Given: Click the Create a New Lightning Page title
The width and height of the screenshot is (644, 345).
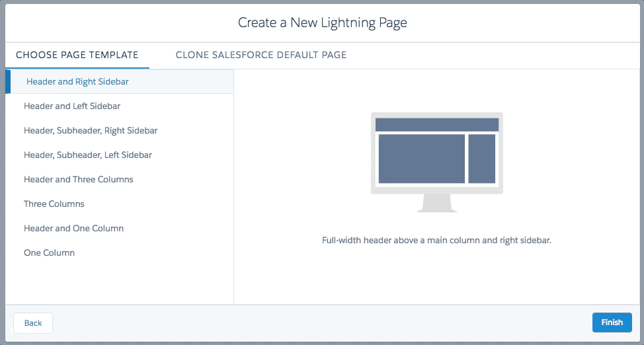Looking at the screenshot, I should [x=322, y=23].
